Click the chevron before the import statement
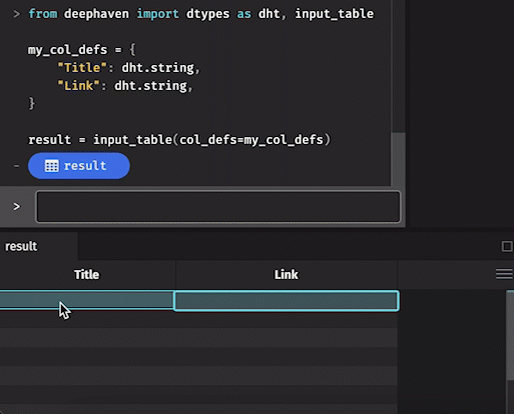 16,14
